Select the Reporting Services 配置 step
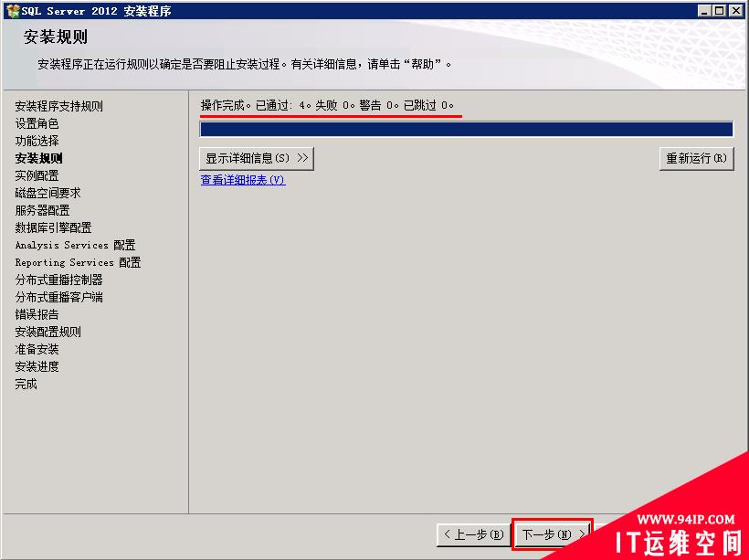Viewport: 749px width, 560px height. pos(78,262)
